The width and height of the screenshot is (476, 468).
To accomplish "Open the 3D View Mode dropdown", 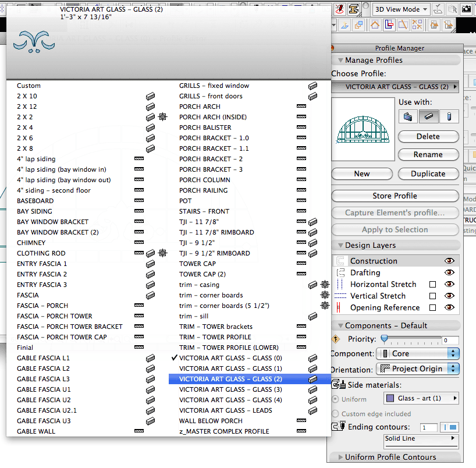I will coord(401,9).
